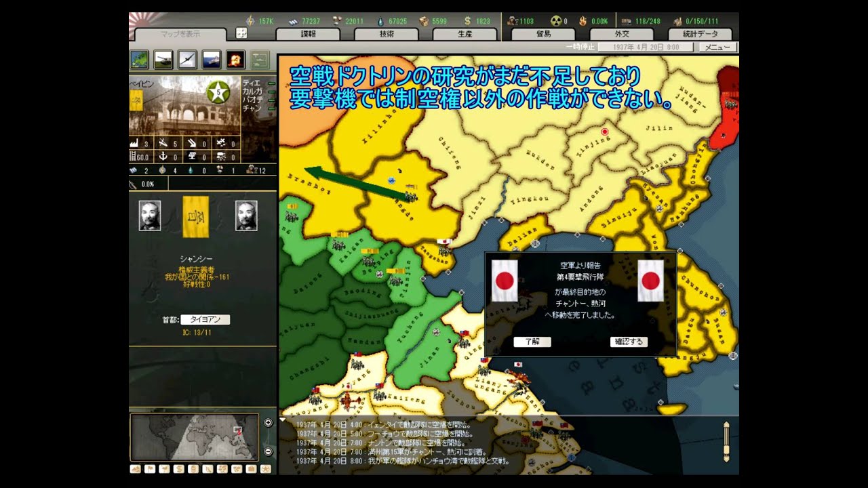
Task: Click the energy lightning icon showing 157K
Action: 250,21
